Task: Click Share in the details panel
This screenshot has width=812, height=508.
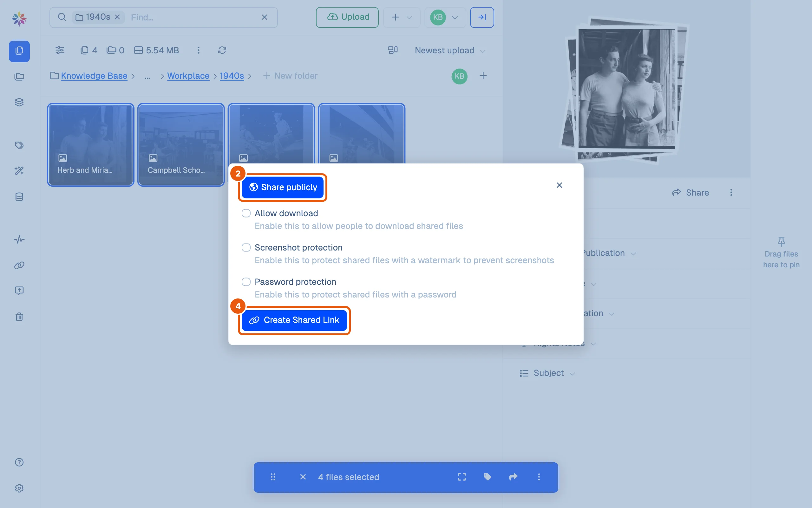Action: pos(691,192)
